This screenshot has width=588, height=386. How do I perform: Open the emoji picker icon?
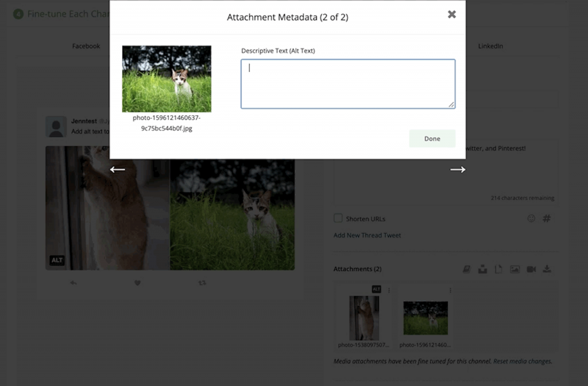531,219
